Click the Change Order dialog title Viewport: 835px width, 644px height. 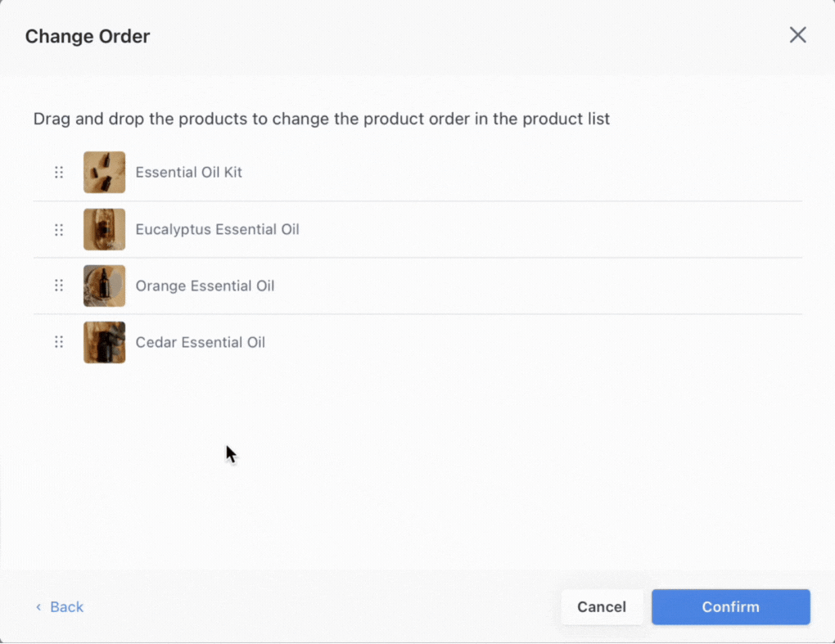click(x=88, y=37)
